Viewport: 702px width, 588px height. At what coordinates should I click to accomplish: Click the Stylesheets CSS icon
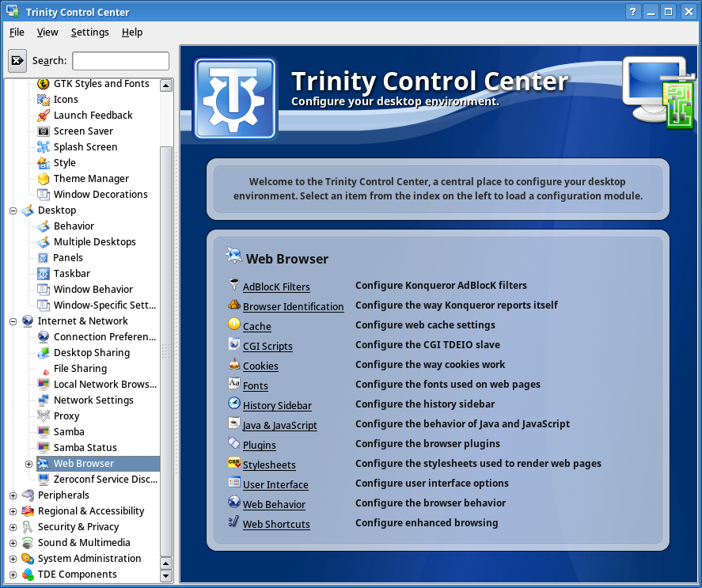click(x=233, y=462)
